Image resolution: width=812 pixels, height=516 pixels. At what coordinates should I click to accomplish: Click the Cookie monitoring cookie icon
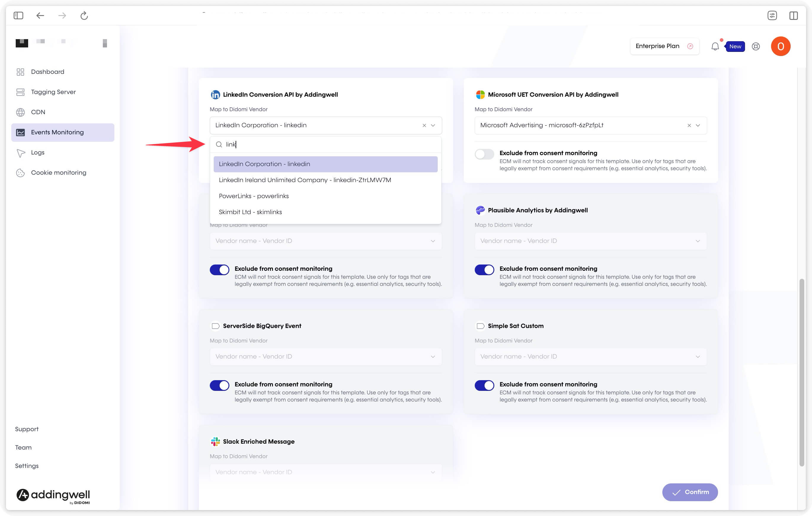pyautogui.click(x=20, y=173)
